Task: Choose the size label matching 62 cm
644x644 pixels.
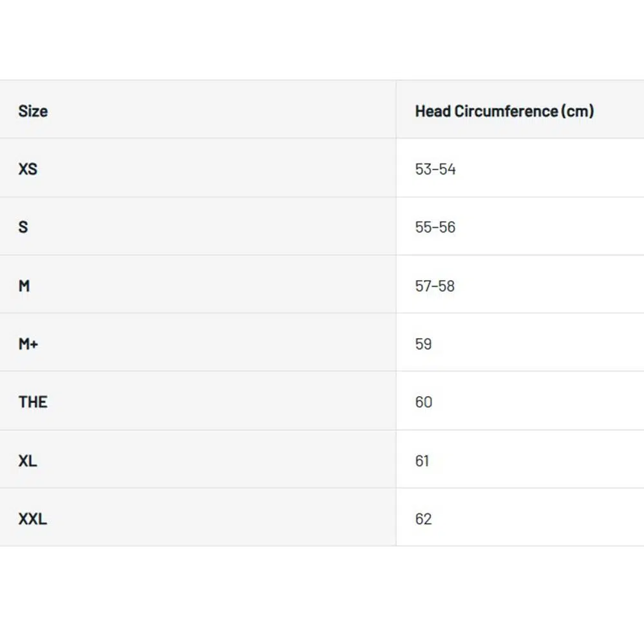Action: tap(32, 518)
